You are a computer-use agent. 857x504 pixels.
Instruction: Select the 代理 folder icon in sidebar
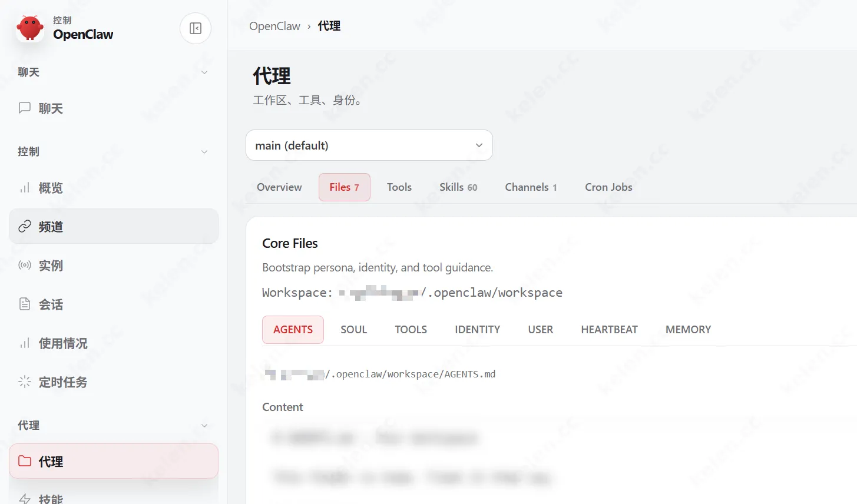pyautogui.click(x=24, y=462)
